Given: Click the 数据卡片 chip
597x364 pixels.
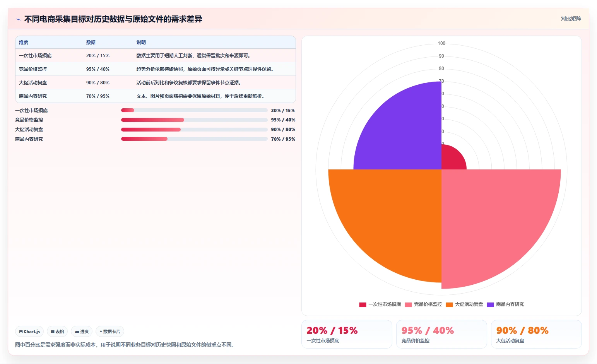Looking at the screenshot, I should pos(110,332).
